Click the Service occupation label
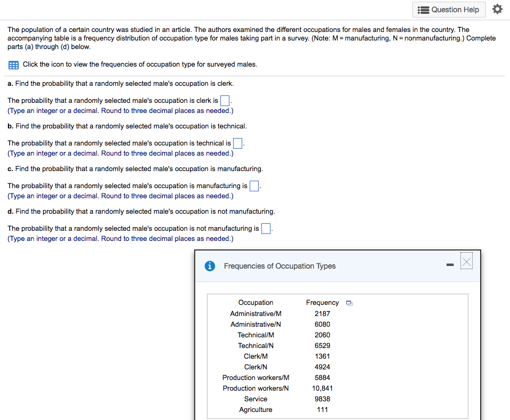This screenshot has width=510, height=420. (x=256, y=399)
